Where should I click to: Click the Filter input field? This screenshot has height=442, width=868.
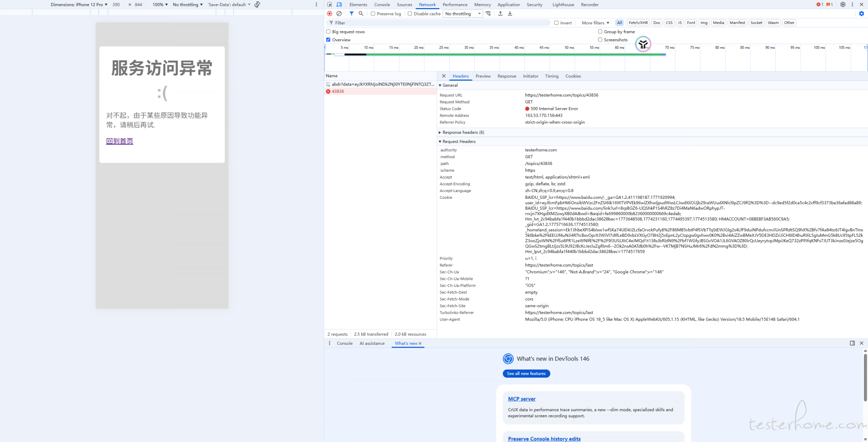pos(439,23)
